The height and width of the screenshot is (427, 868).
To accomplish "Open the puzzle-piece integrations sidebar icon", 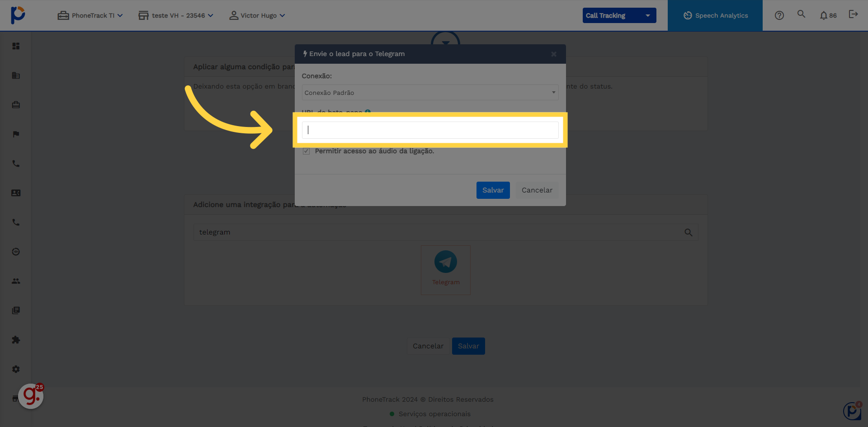I will tap(16, 340).
